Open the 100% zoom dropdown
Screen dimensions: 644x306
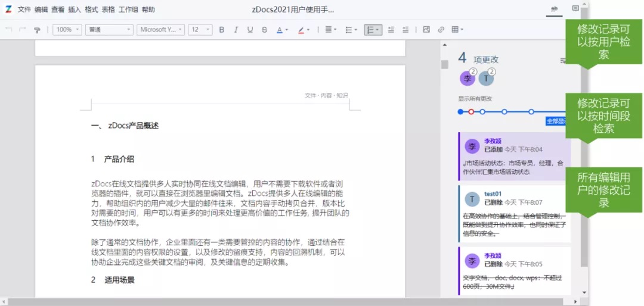click(x=67, y=30)
